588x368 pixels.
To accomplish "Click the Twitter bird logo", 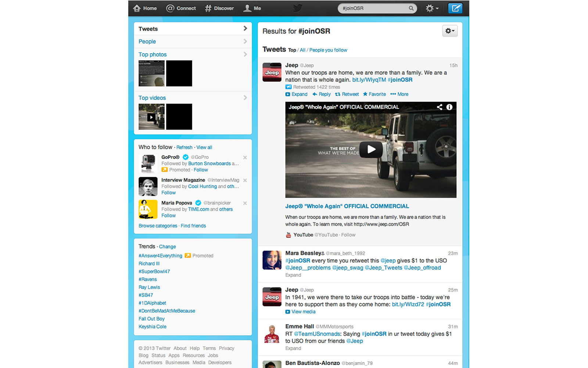I will 297,8.
